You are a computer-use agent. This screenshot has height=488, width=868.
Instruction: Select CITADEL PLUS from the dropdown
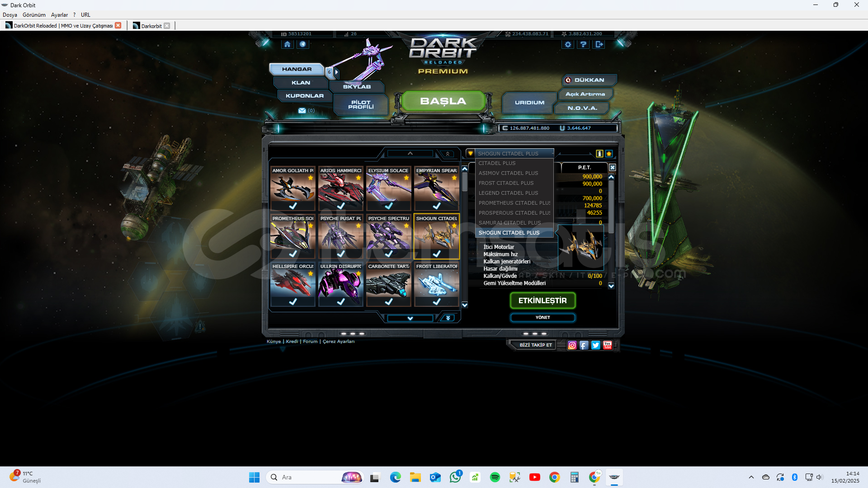pyautogui.click(x=514, y=163)
